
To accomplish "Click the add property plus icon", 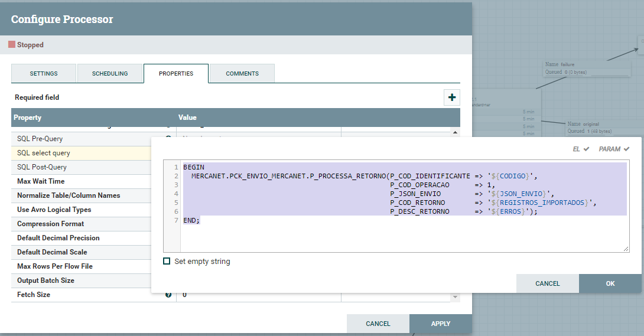I will (x=452, y=97).
